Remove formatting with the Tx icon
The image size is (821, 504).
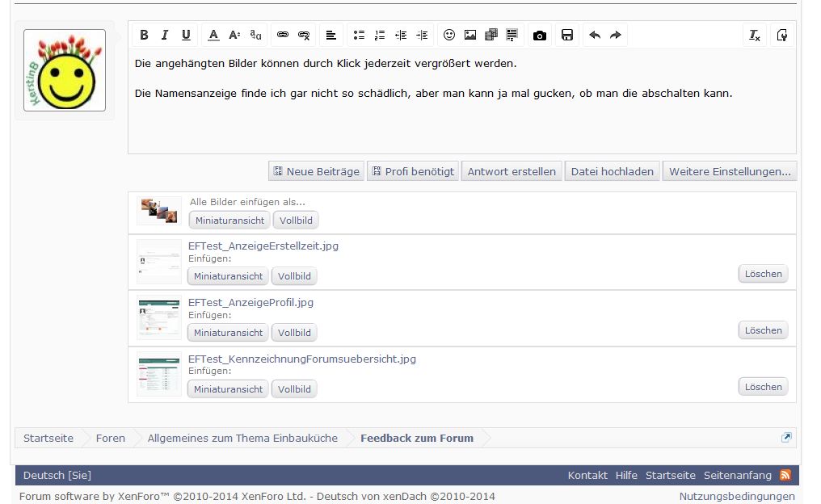[x=754, y=35]
